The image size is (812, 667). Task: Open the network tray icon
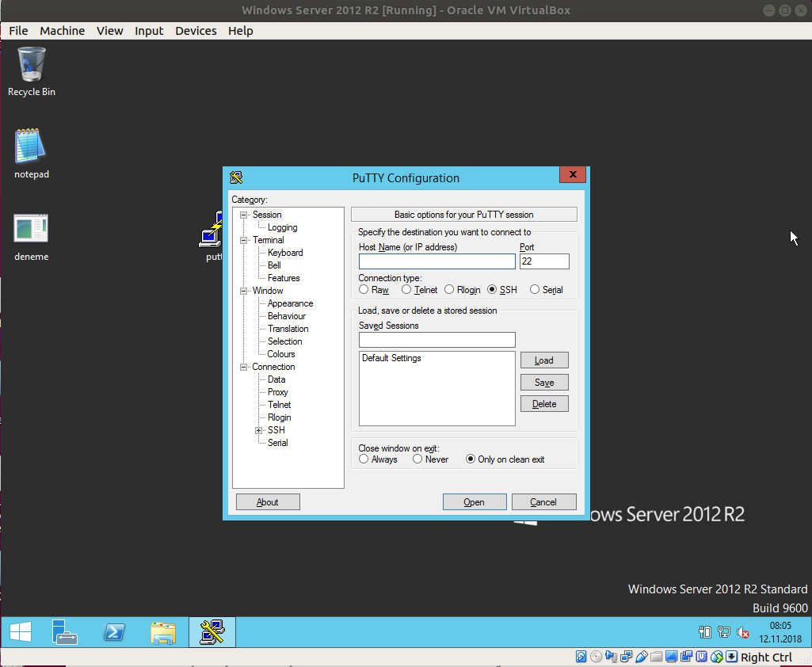(724, 632)
